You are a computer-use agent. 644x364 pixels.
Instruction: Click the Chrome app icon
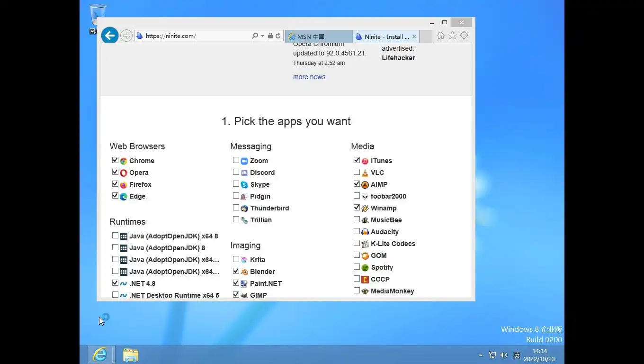coord(124,161)
